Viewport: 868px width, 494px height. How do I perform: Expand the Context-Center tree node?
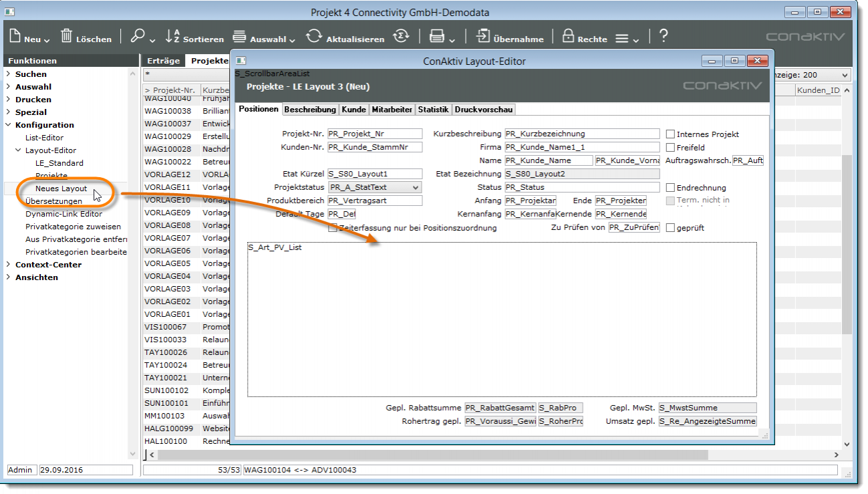click(x=8, y=265)
